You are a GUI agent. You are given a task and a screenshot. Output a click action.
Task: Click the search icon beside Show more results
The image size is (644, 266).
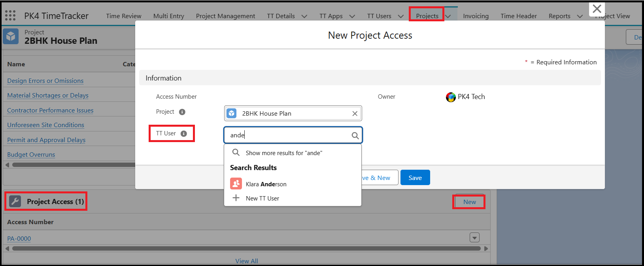pyautogui.click(x=236, y=152)
